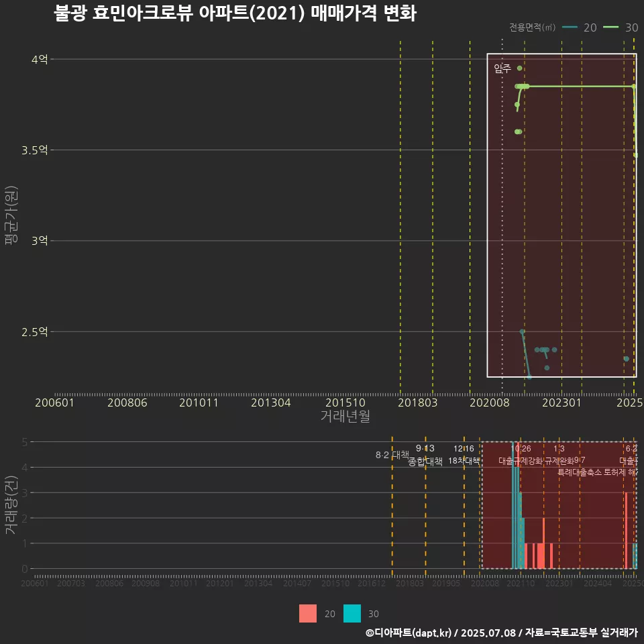Image resolution: width=644 pixels, height=644 pixels.
Task: Click the '201510' label on the price chart x-axis
Action: pyautogui.click(x=345, y=402)
